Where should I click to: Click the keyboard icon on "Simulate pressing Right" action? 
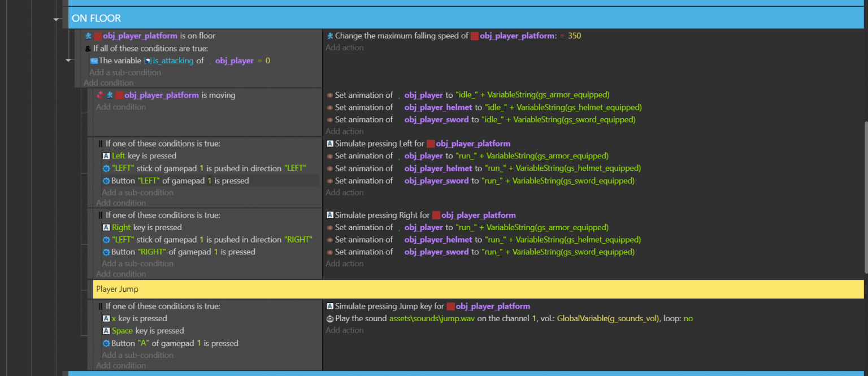coord(329,215)
